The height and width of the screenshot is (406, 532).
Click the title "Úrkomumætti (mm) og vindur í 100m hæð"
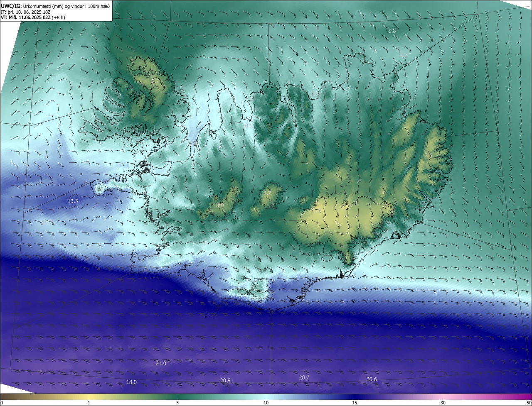(66, 6)
